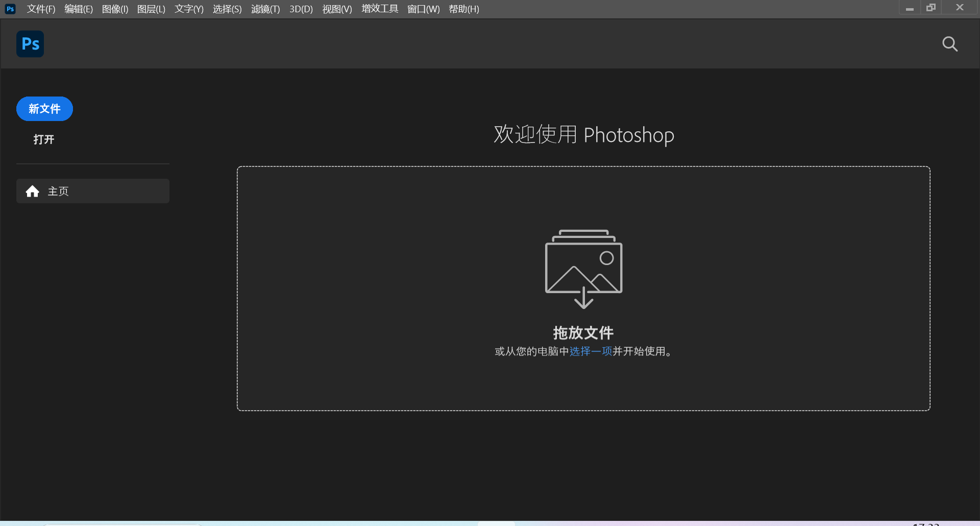Open the search magnifier icon

coord(950,44)
